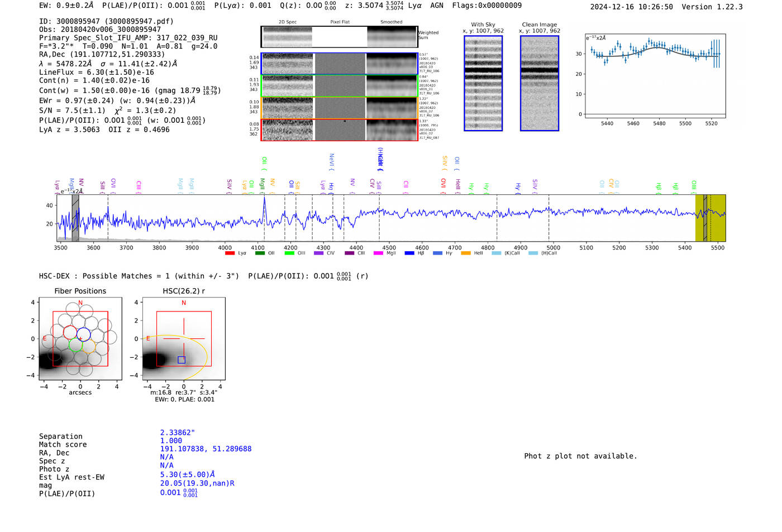Click the 2D Spec column header
Viewport: 782px width, 532px height.
click(288, 22)
